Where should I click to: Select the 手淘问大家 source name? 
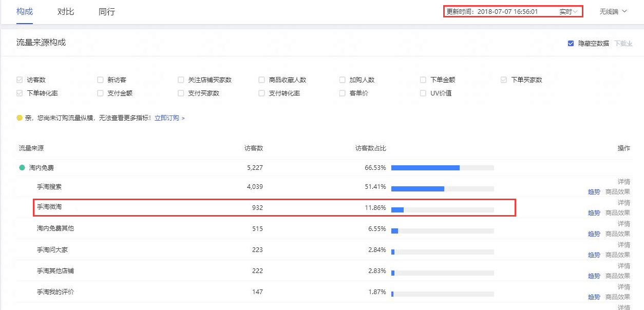pos(52,249)
